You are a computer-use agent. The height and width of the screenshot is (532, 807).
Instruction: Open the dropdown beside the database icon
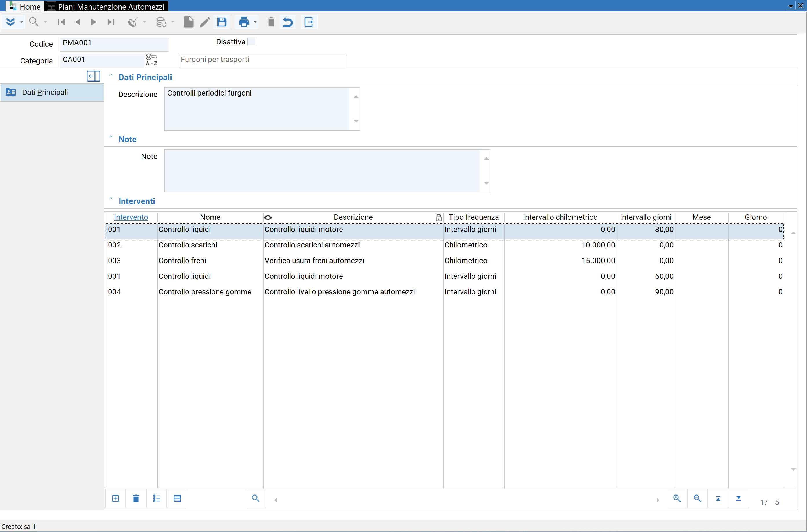coord(173,22)
